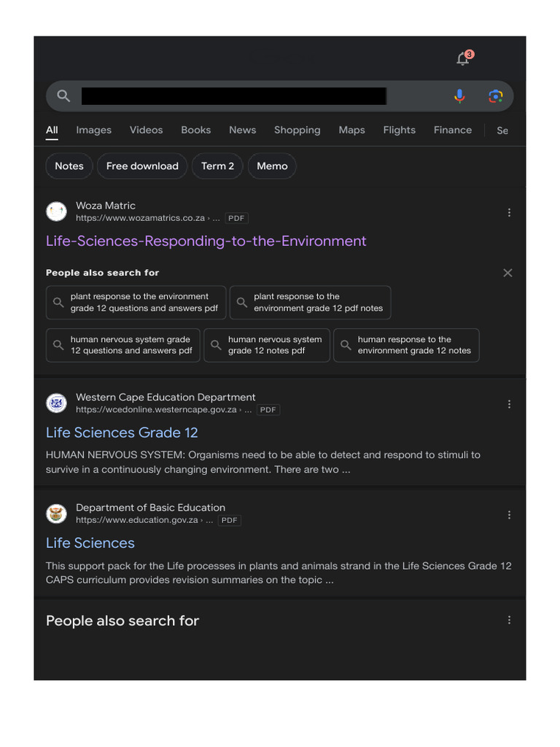Apply the Free download filter chip
Screen dimensions: 560x747
(x=142, y=166)
